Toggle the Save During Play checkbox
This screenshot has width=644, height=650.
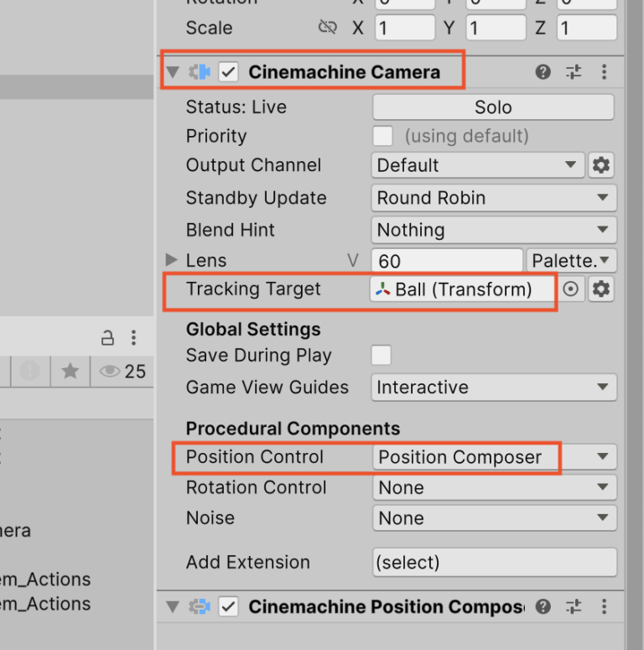382,356
